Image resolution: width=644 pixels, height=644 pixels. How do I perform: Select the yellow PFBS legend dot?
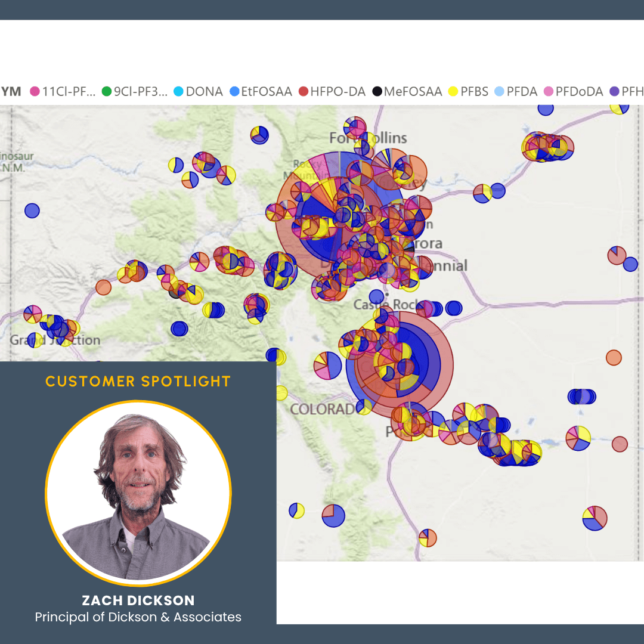tap(453, 91)
